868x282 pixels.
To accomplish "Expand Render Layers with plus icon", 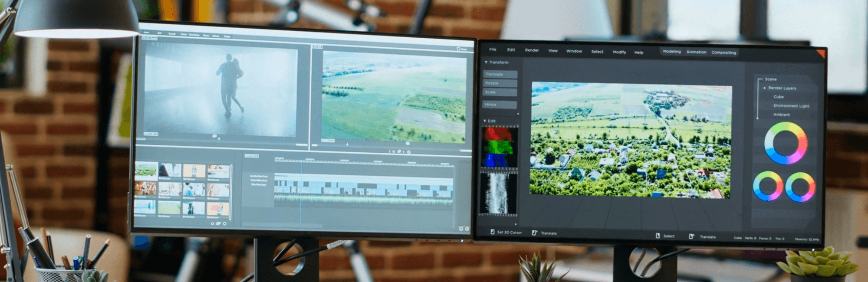I will click(764, 88).
